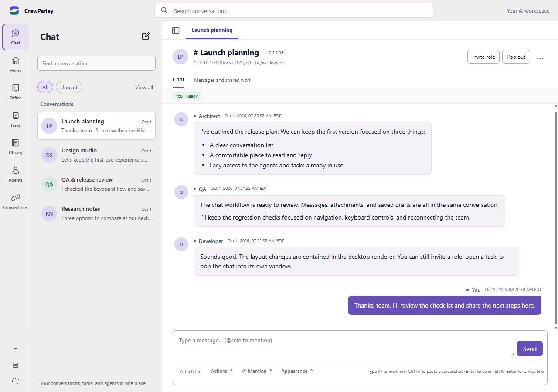Image resolution: width=558 pixels, height=392 pixels.
Task: Open the info icon at sidebar bottom
Action: click(16, 381)
